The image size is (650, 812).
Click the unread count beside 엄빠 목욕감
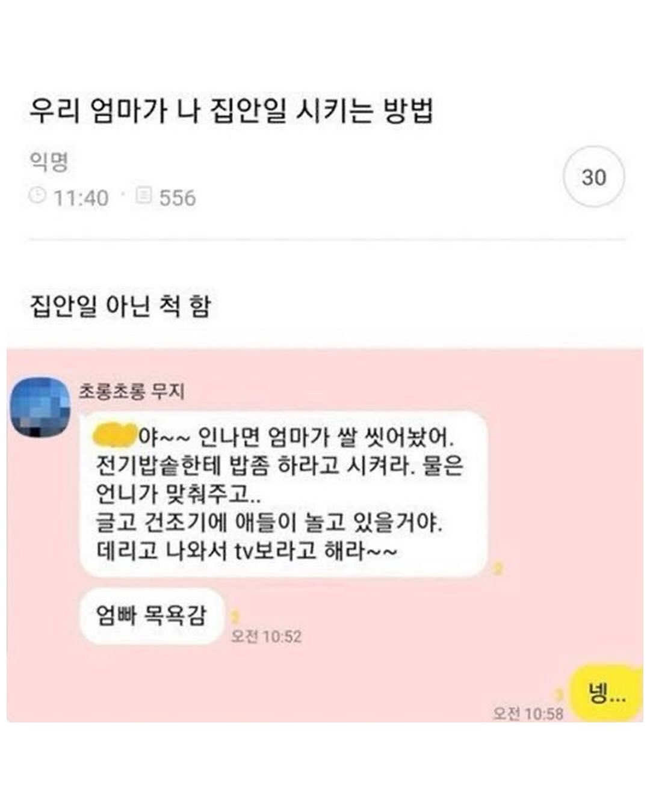(x=235, y=617)
